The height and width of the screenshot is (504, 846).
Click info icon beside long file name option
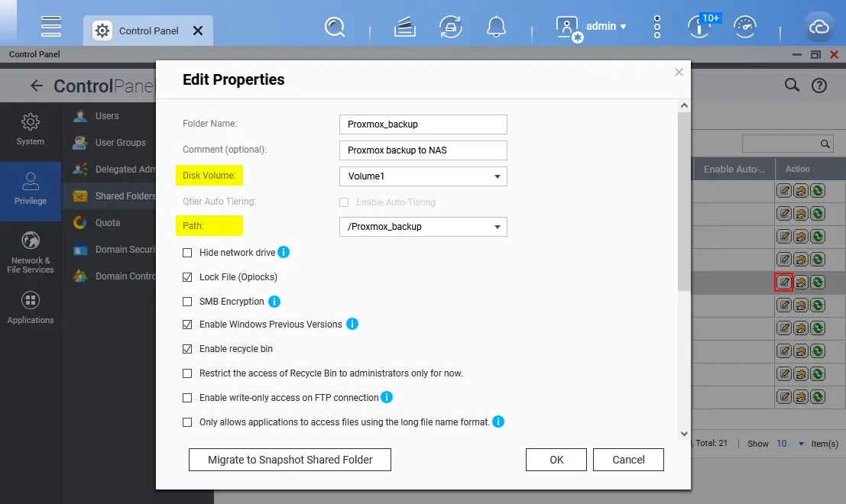498,422
